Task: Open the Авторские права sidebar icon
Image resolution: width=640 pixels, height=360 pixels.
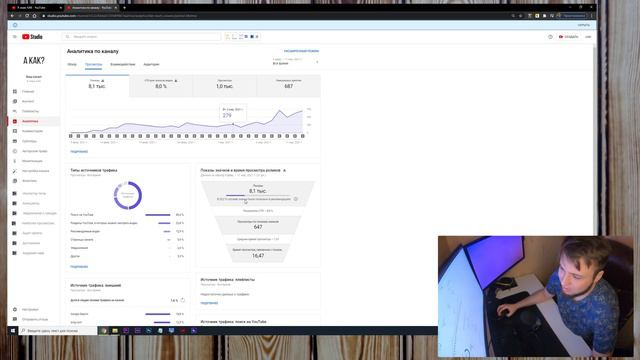Action: pyautogui.click(x=15, y=151)
